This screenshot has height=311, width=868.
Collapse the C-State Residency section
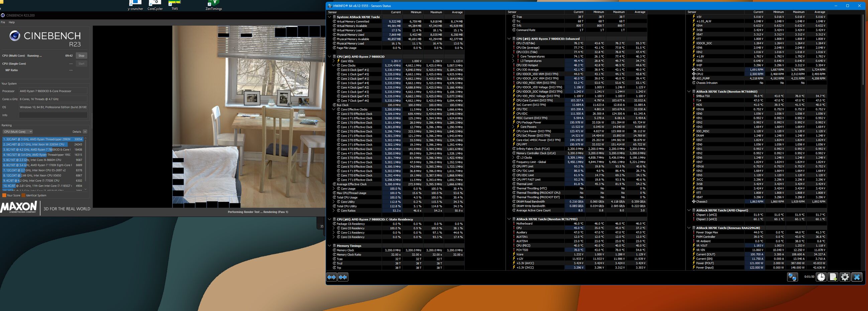coord(330,219)
